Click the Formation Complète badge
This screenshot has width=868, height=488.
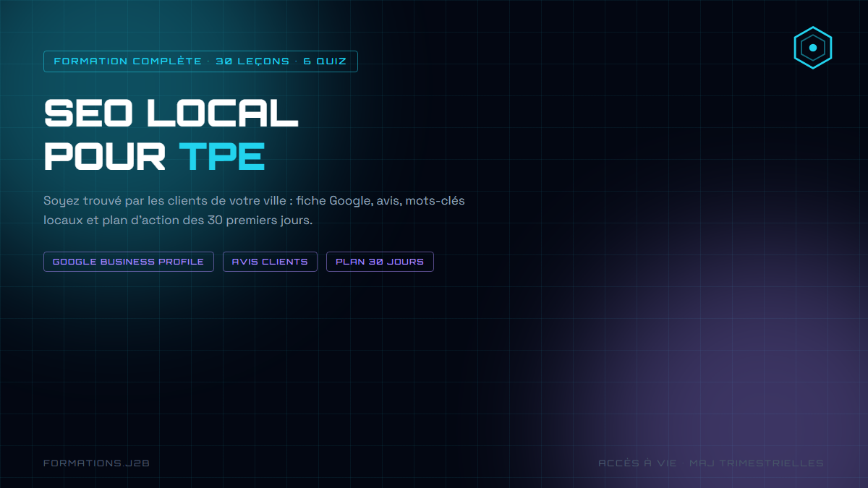click(200, 61)
